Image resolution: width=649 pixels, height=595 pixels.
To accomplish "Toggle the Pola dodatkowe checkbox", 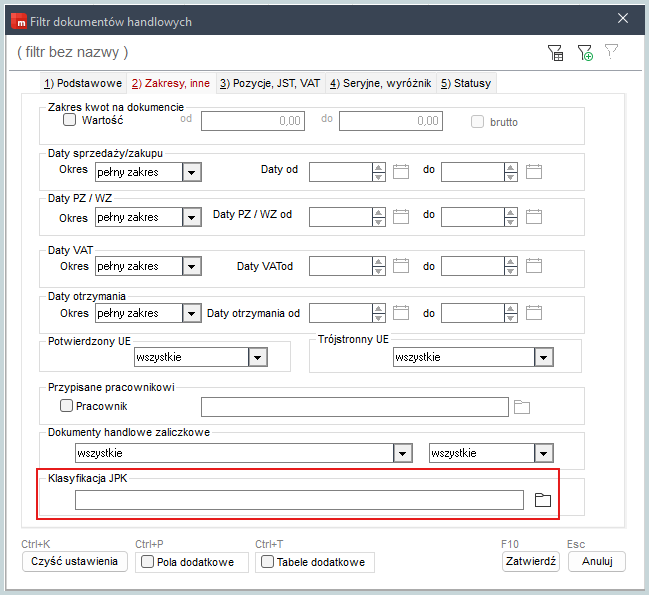I will 148,562.
